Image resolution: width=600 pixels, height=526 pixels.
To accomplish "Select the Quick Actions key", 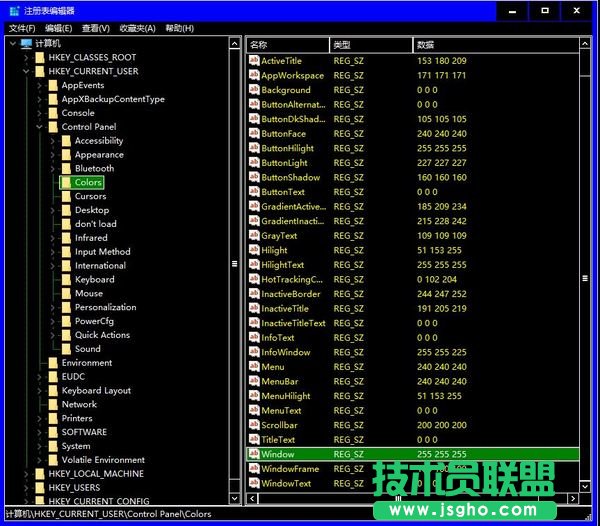I will 102,335.
